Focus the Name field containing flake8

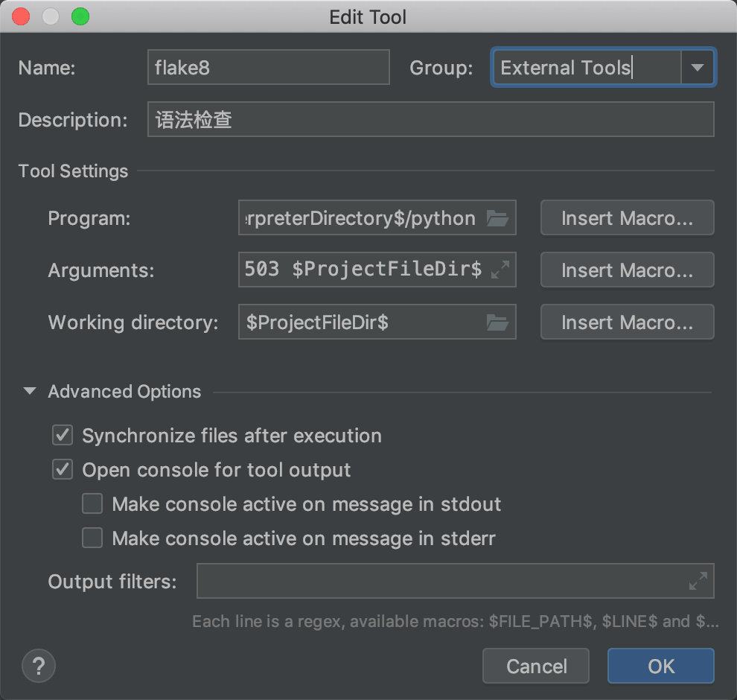coord(269,67)
